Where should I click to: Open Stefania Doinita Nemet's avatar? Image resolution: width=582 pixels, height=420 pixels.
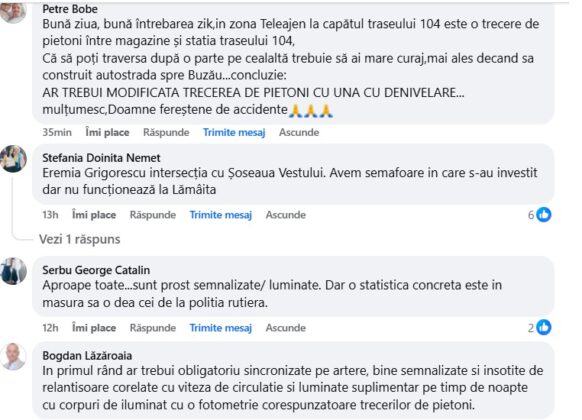click(x=13, y=159)
